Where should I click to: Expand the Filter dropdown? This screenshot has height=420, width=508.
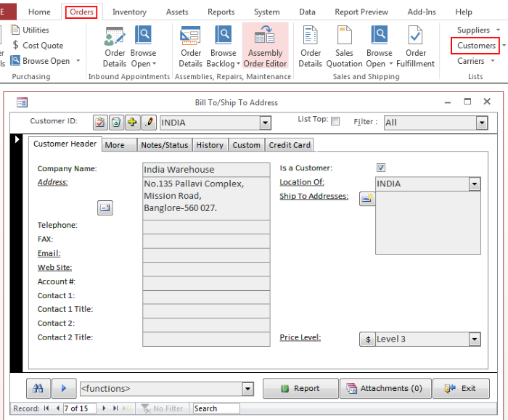click(x=482, y=123)
